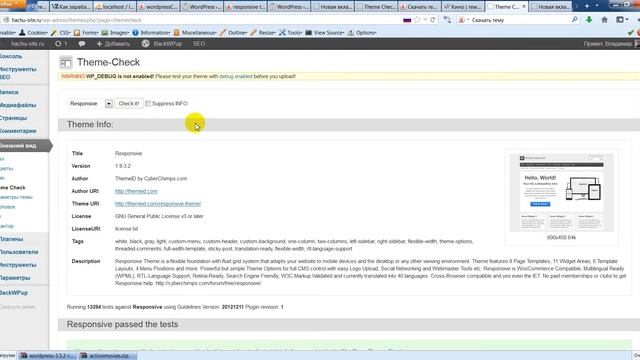Open the Outline developer toolbar menu
The image size is (640, 360).
[233, 33]
